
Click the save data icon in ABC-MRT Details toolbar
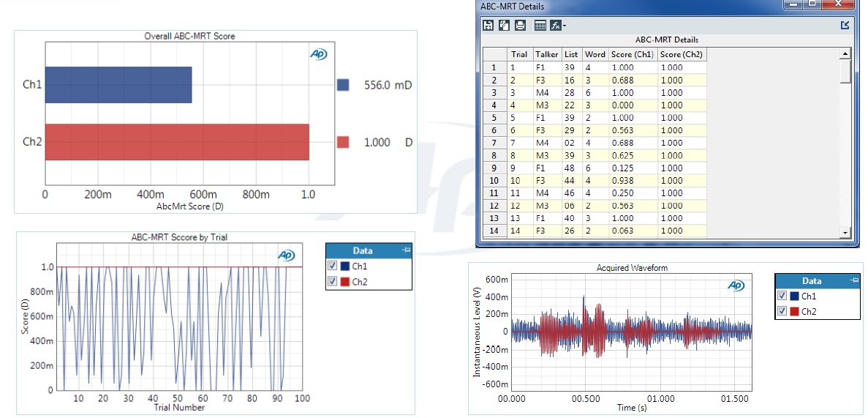pyautogui.click(x=488, y=26)
